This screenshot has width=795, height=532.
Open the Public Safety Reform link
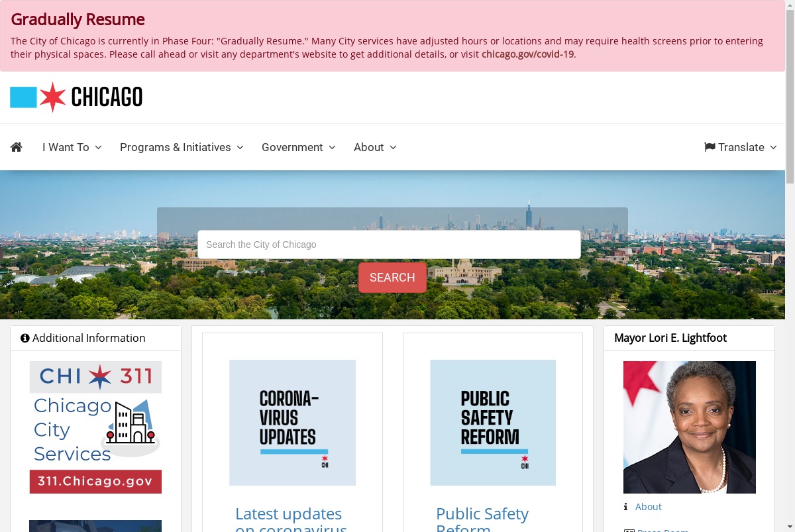[x=482, y=518]
